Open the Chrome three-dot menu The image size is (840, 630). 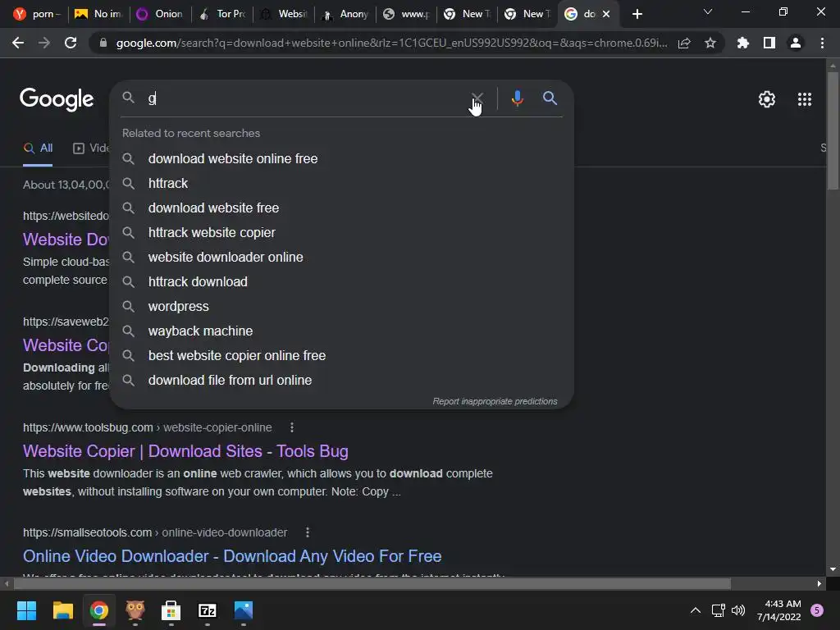[822, 43]
